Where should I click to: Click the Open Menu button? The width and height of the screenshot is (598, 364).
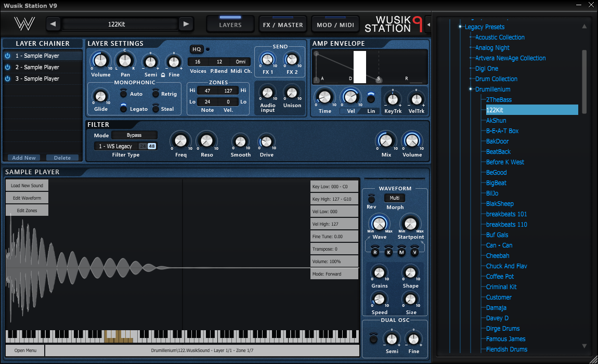(25, 350)
